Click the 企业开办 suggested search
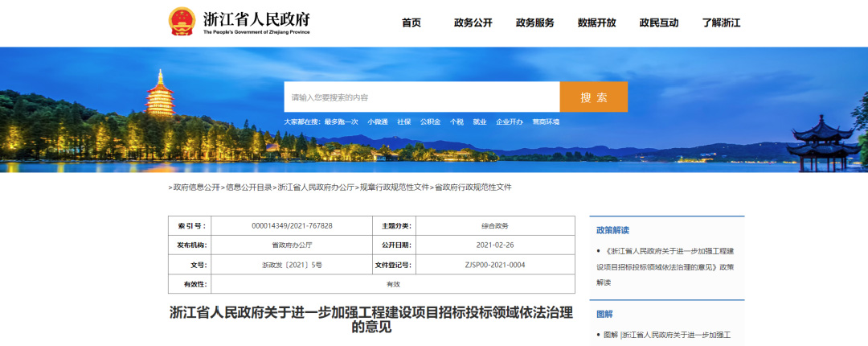 510,122
